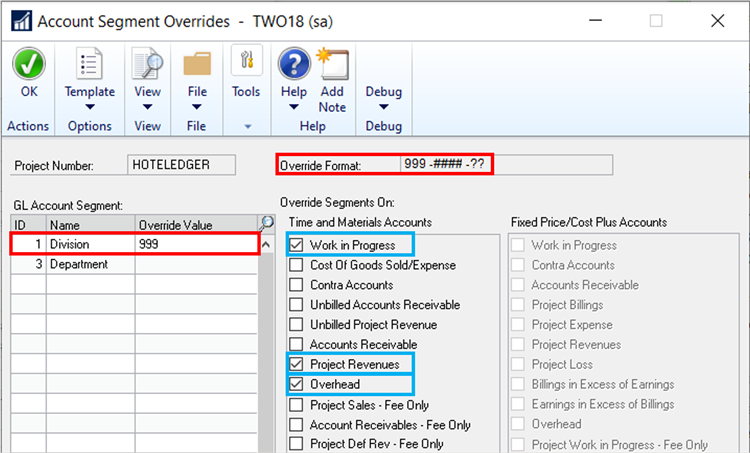Viewport: 750px width, 453px height.
Task: Click the lookup magnifier in the segment grid header
Action: pyautogui.click(x=266, y=223)
